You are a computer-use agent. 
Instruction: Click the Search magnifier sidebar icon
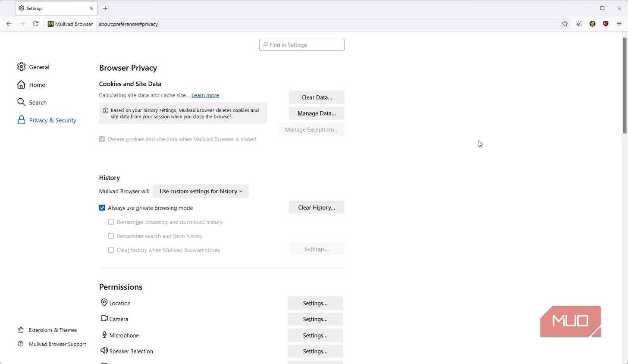tap(21, 102)
